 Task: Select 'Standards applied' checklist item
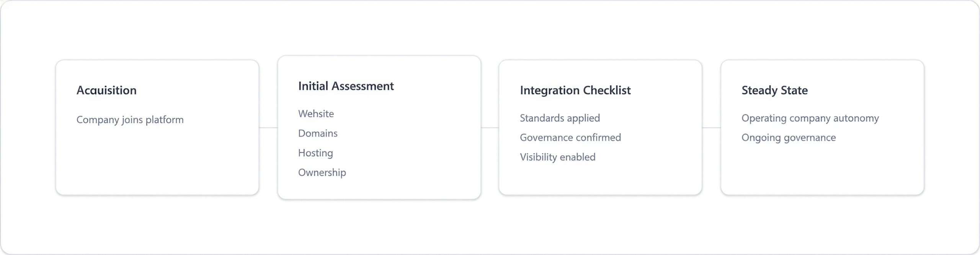[560, 118]
